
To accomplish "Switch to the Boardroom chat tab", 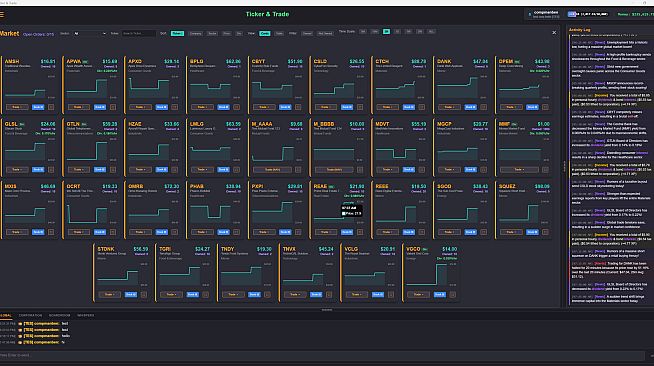I will [60, 316].
